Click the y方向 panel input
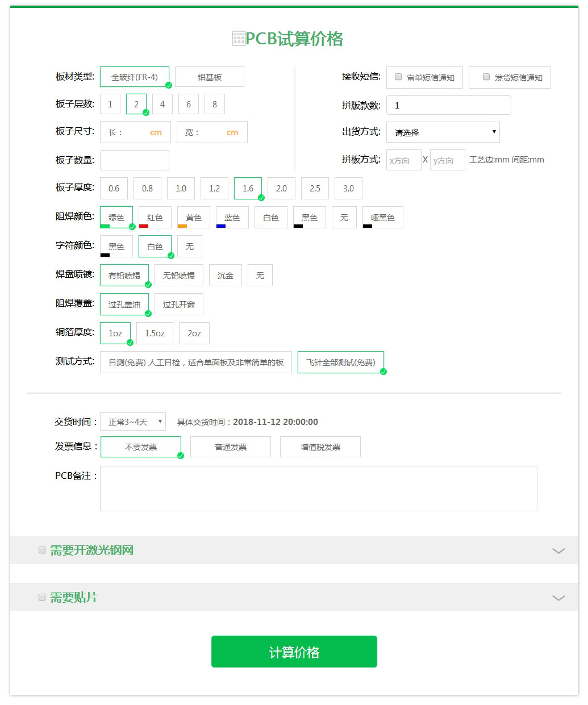 click(x=448, y=160)
